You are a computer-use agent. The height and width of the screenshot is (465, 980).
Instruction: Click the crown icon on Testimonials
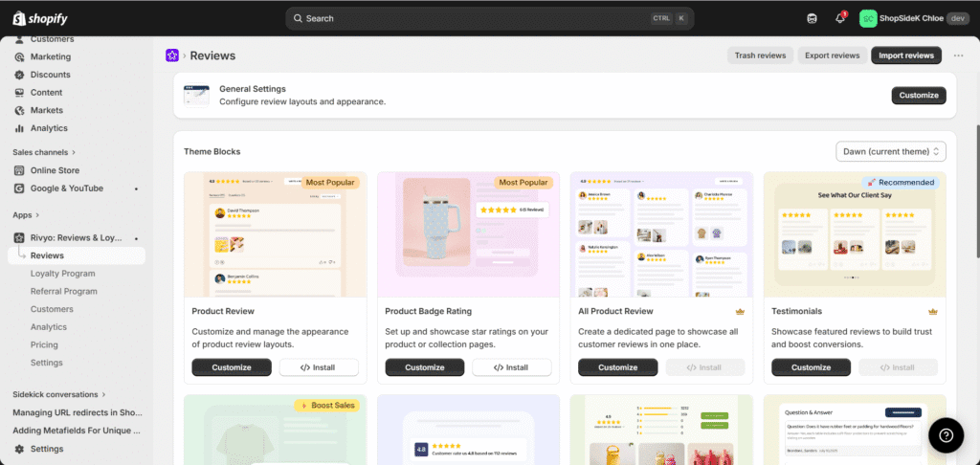coord(933,311)
